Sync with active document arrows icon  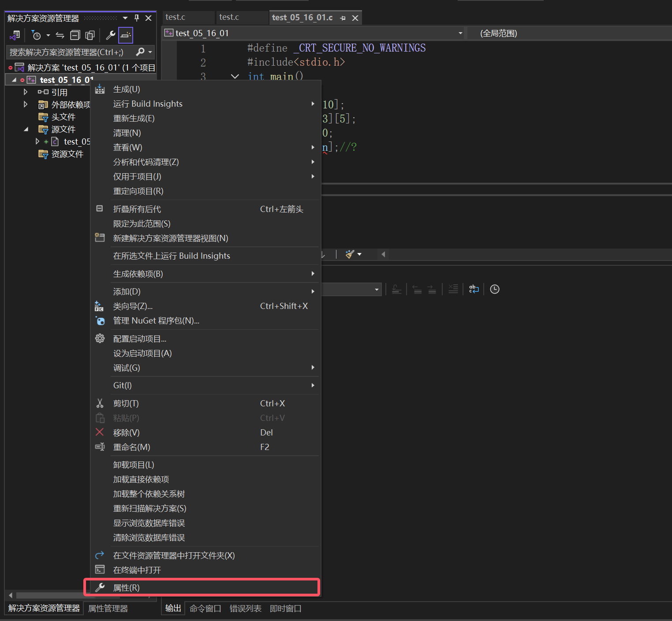point(60,35)
